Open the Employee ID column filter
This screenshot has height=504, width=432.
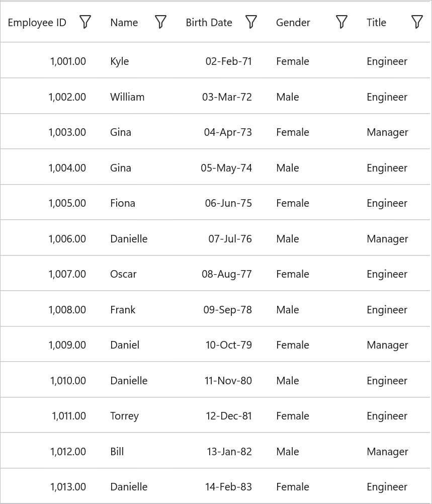click(x=85, y=22)
